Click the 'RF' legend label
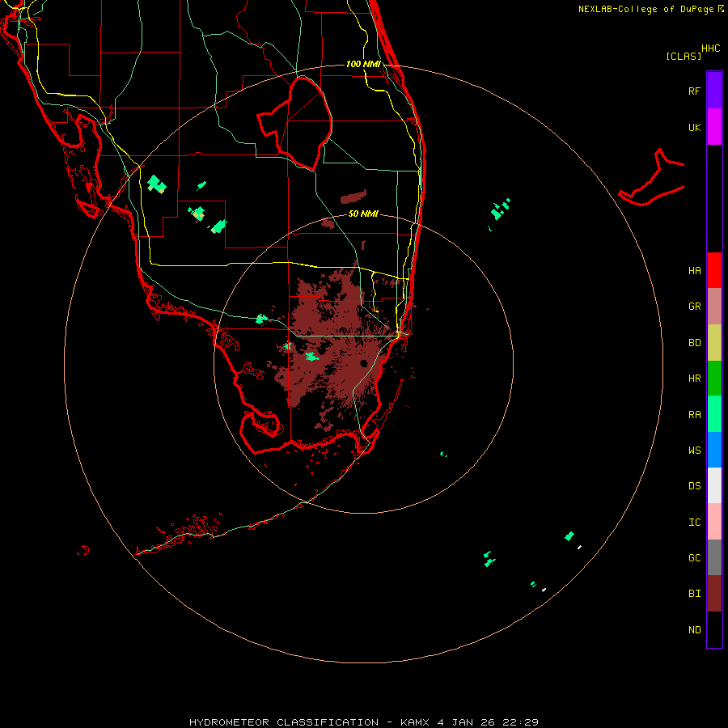Image resolution: width=728 pixels, height=728 pixels. click(694, 91)
